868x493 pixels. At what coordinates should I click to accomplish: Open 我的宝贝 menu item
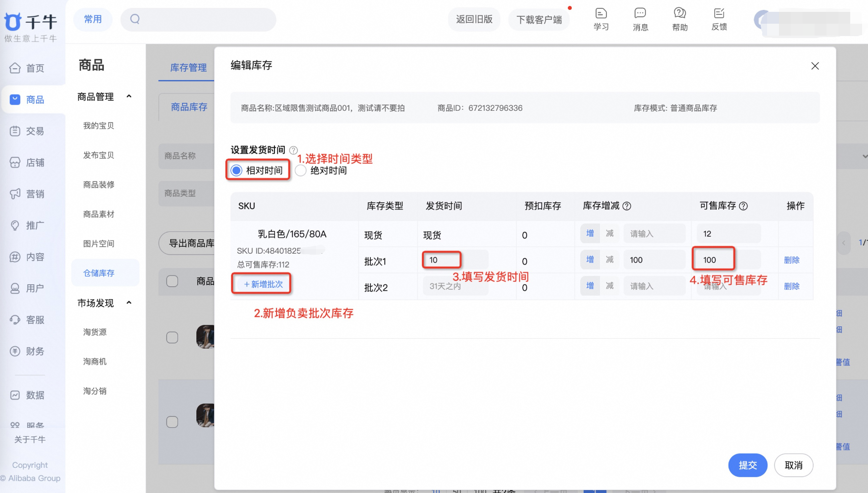coord(99,126)
